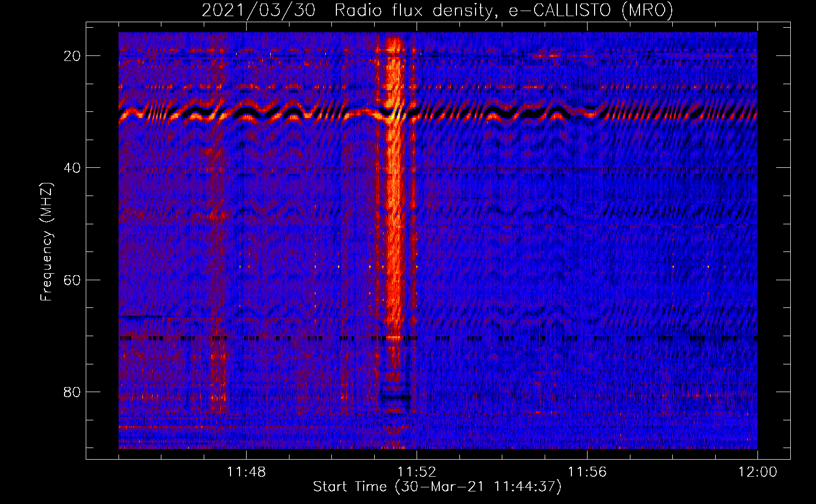816x504 pixels.
Task: Click the 12:00 time tick label
Action: point(757,472)
